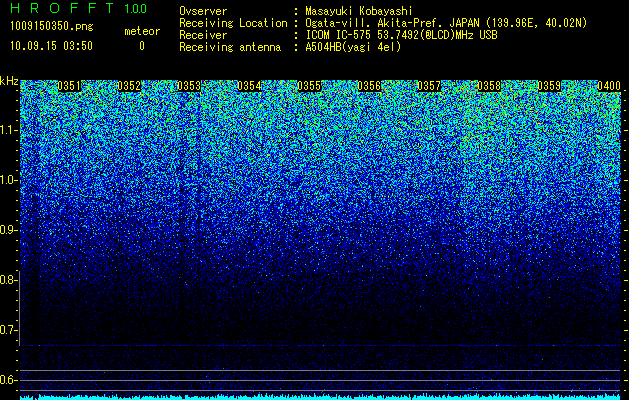Select ICOM IC-575 53.7492 MHz USB text

(401, 35)
